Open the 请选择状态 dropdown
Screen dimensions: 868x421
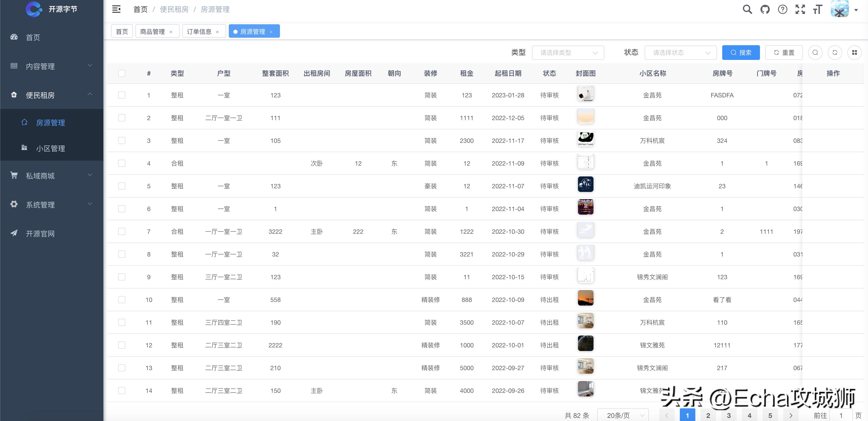[680, 52]
